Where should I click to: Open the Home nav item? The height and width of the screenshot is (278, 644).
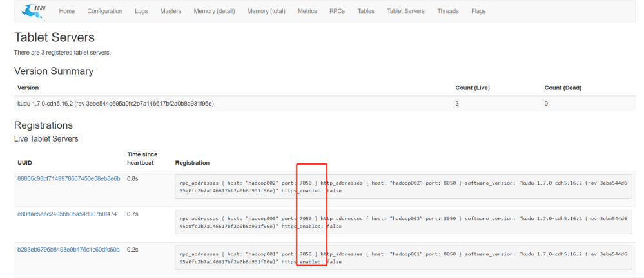point(67,11)
